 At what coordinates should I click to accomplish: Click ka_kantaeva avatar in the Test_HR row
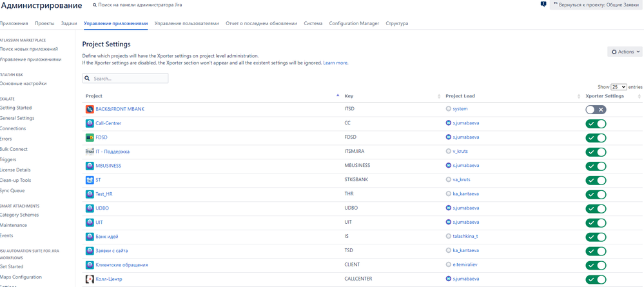[x=448, y=194]
